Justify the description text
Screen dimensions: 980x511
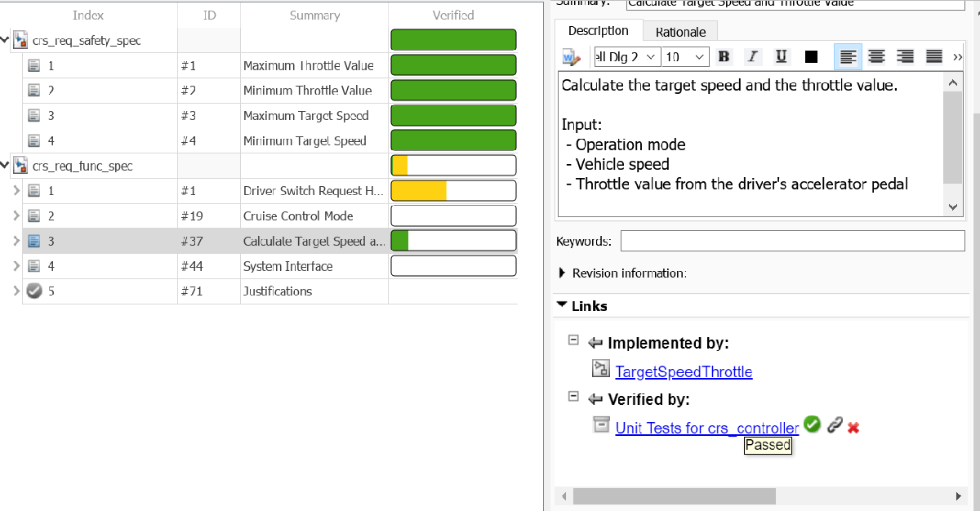click(933, 56)
